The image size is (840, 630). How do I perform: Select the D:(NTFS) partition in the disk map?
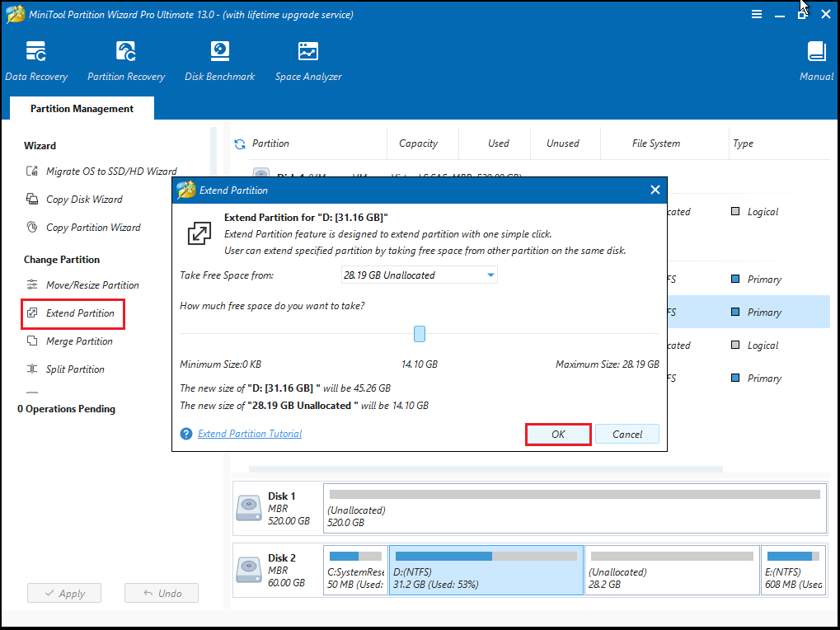point(486,571)
